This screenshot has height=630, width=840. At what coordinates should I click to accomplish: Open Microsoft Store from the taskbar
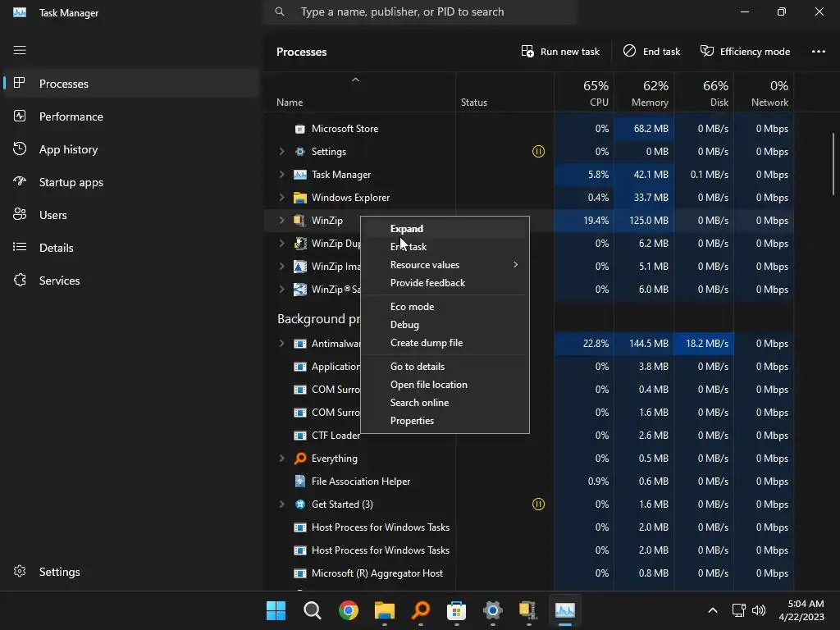tap(456, 610)
